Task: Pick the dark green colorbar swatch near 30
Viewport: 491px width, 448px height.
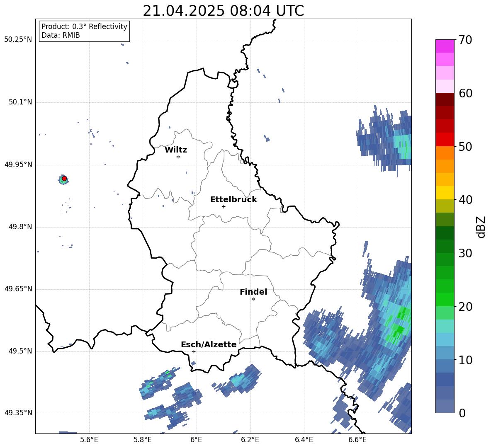Action: click(x=445, y=246)
